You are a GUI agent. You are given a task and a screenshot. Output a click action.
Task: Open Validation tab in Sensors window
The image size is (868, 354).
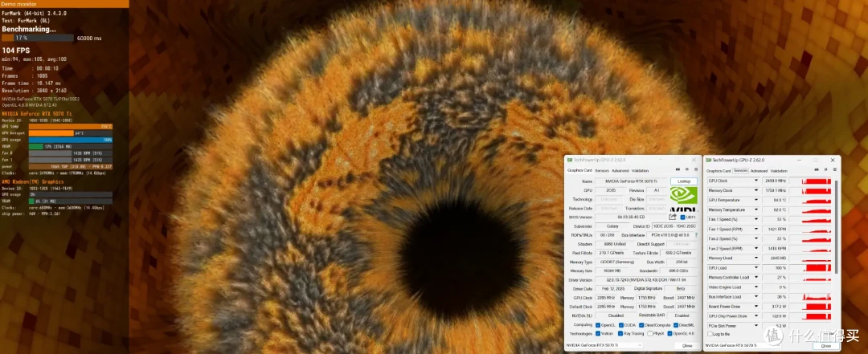point(779,171)
